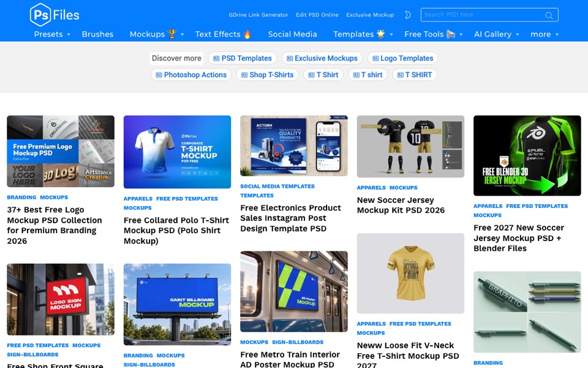Click the Shop T-Shirts chip
Viewport: 588px width, 368px height.
268,75
